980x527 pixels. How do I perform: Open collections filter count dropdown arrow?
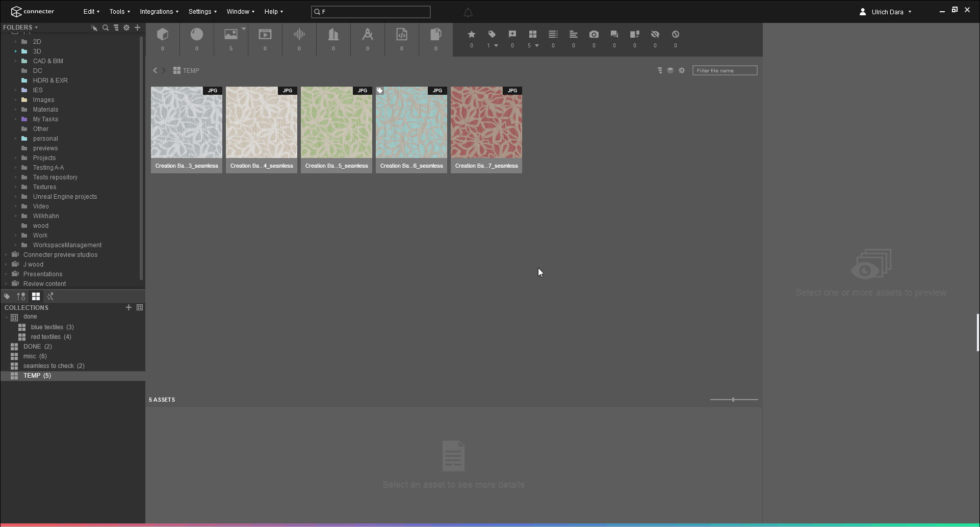pyautogui.click(x=537, y=45)
